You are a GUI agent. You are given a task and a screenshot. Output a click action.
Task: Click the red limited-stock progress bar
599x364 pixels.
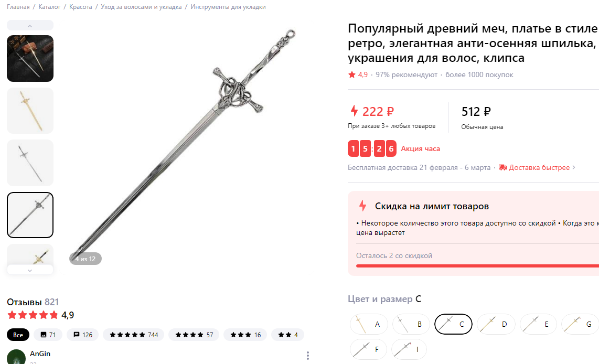(x=477, y=266)
